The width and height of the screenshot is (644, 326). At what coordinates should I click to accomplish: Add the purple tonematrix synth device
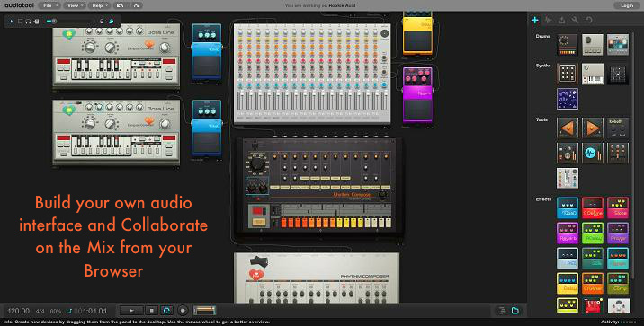568,99
